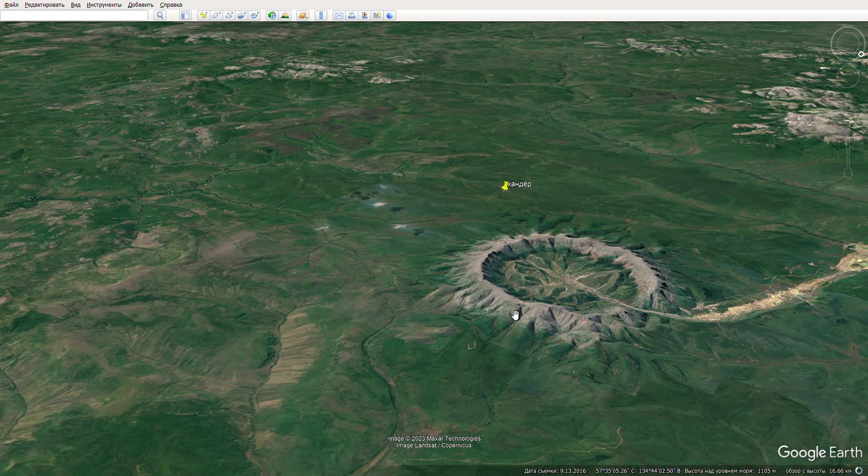Switch between Earth, Sky and planets
The height and width of the screenshot is (476, 868).
click(303, 15)
